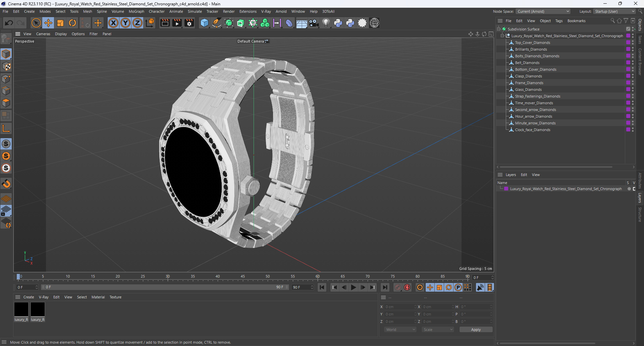Go to start of animation
This screenshot has height=346, width=644.
click(322, 287)
